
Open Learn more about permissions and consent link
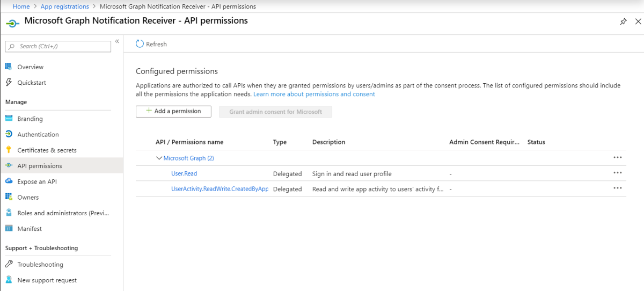[314, 94]
